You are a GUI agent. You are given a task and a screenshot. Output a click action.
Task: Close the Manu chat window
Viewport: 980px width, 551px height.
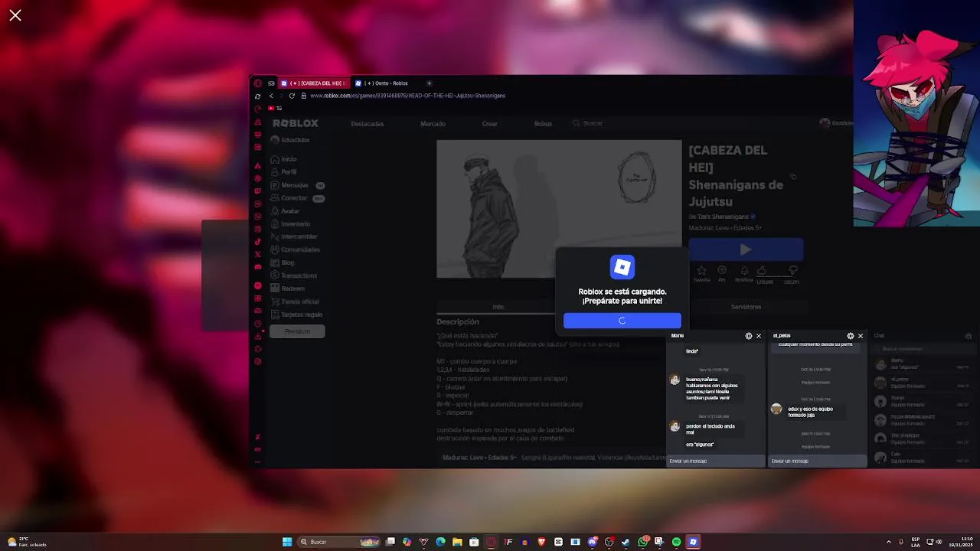click(x=759, y=336)
